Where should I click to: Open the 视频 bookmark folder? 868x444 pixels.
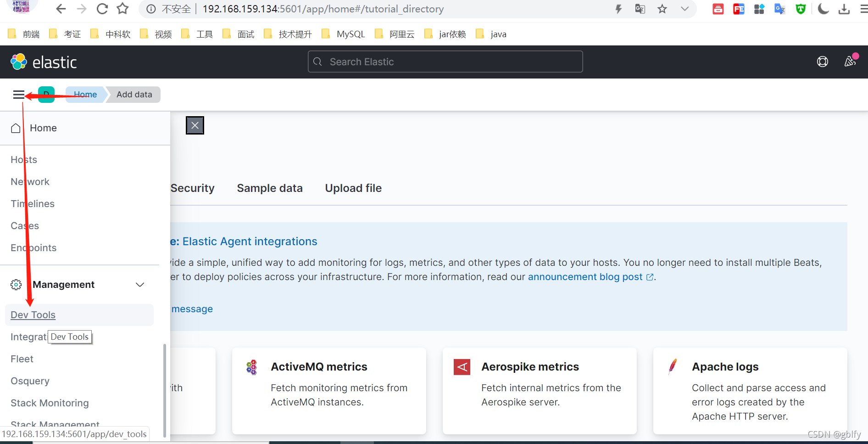(156, 34)
